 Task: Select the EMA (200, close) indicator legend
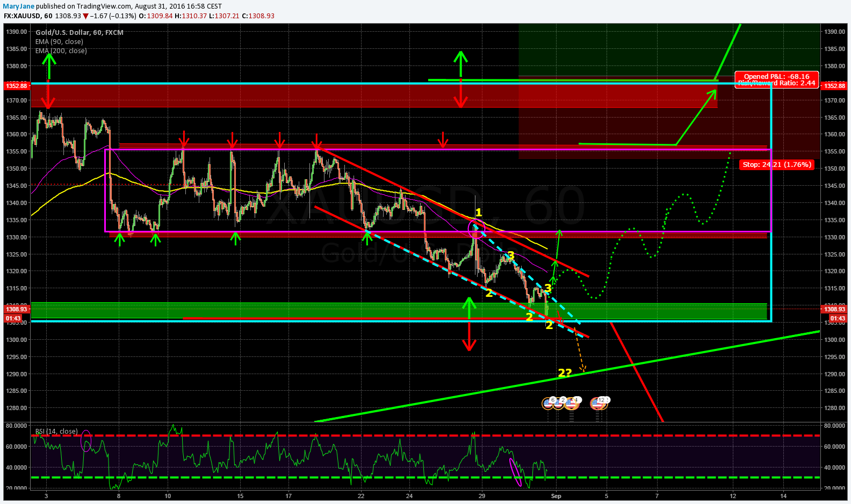coord(61,50)
